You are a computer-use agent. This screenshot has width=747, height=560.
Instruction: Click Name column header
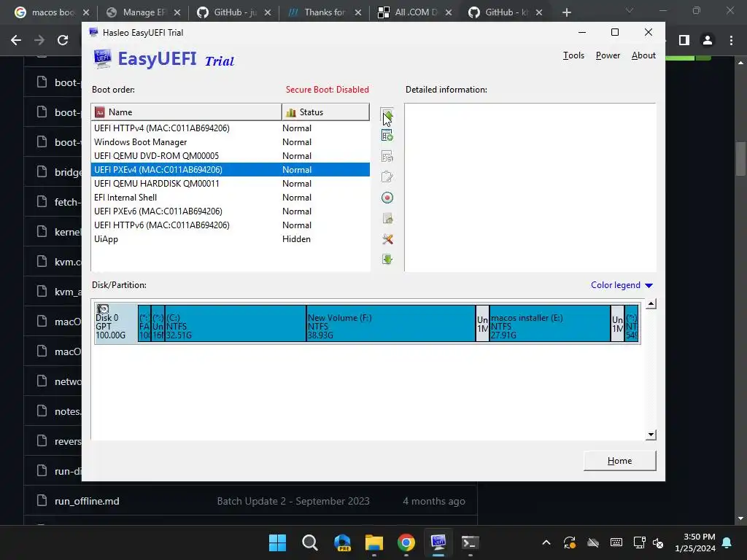tap(186, 112)
